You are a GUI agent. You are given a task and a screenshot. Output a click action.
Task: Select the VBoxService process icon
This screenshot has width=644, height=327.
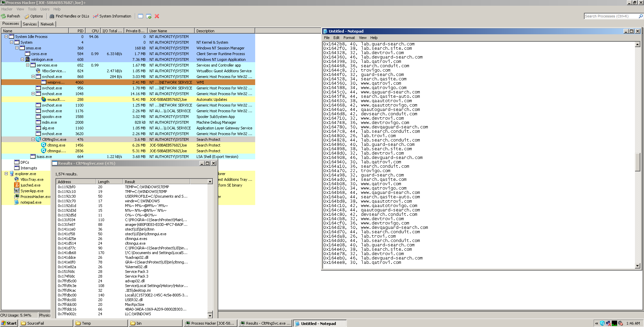(x=38, y=71)
